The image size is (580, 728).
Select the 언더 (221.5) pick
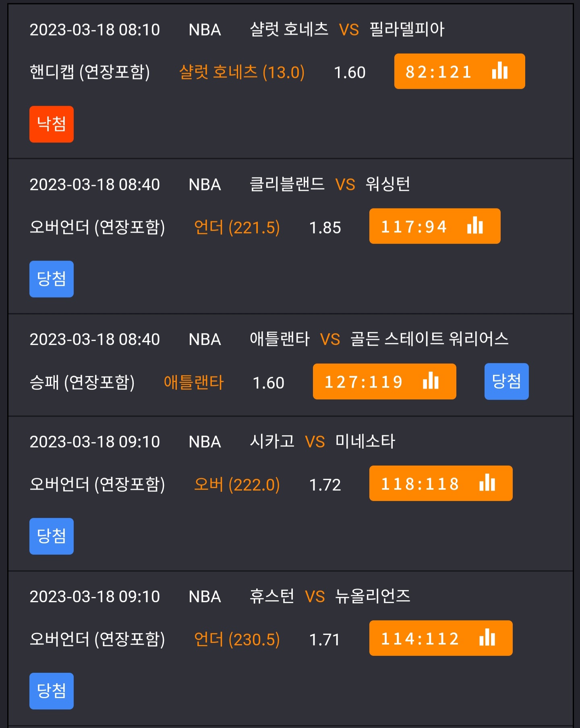click(x=237, y=227)
